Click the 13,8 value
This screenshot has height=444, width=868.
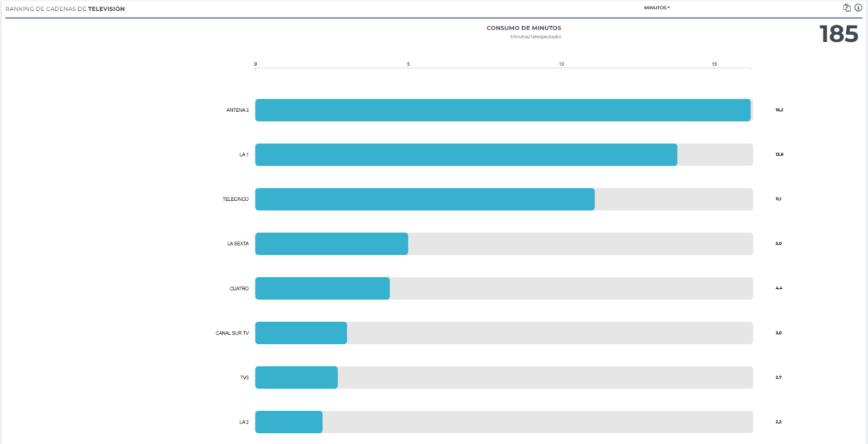coord(779,155)
